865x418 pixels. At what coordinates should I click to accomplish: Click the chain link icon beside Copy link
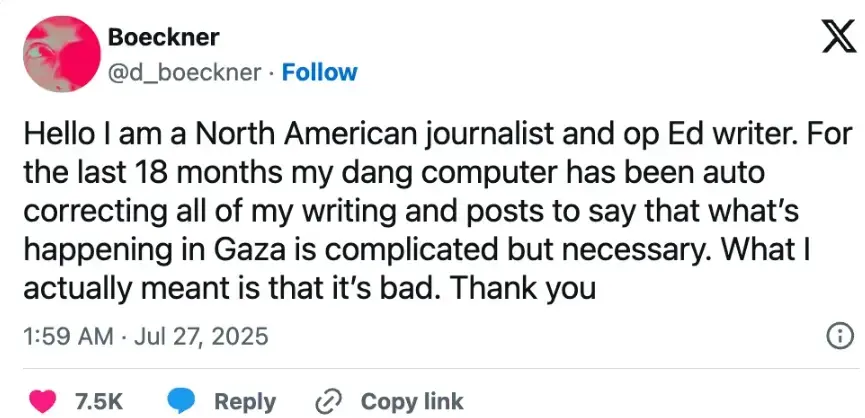point(329,402)
